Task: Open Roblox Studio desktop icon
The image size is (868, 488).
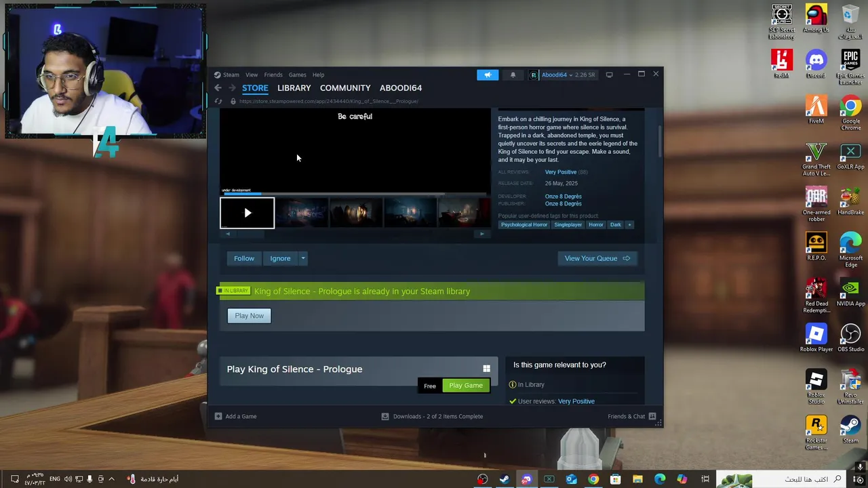Action: [816, 386]
